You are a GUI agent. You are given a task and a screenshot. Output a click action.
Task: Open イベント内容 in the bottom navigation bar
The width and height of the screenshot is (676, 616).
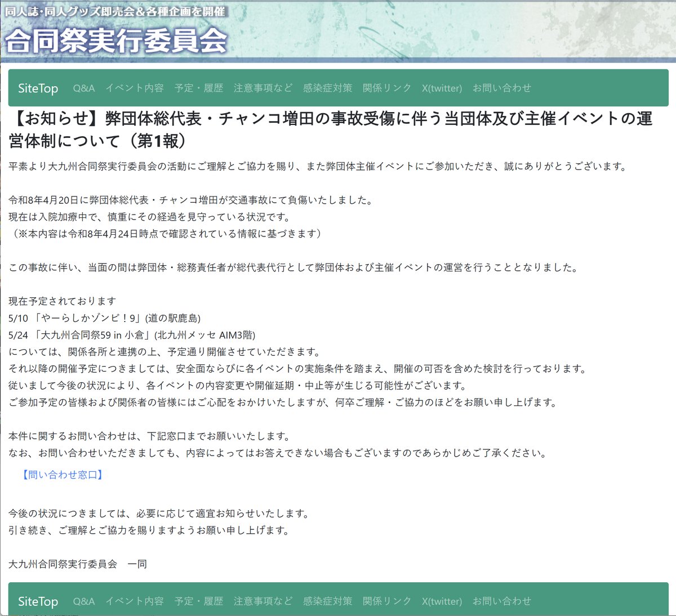[x=135, y=601]
